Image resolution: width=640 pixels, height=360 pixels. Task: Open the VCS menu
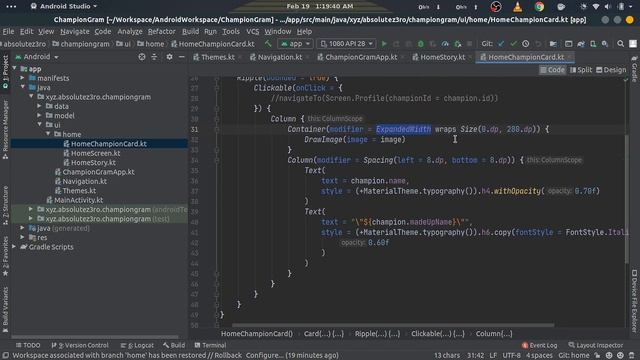pyautogui.click(x=253, y=31)
